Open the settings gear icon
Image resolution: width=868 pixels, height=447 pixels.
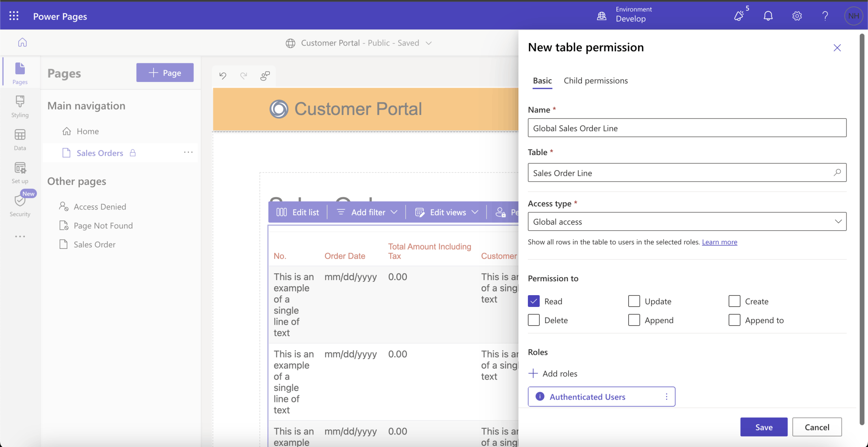click(796, 16)
